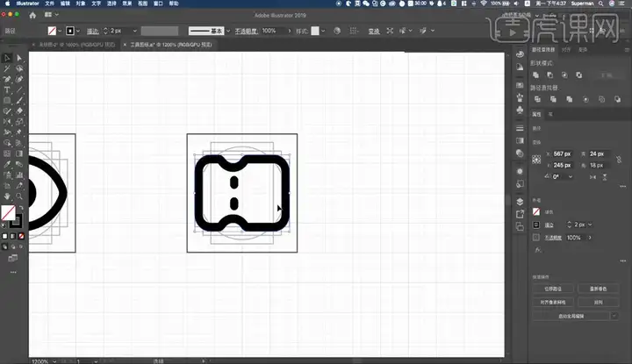This screenshot has height=364, width=632.
Task: Select the Direct Selection tool
Action: click(19, 58)
